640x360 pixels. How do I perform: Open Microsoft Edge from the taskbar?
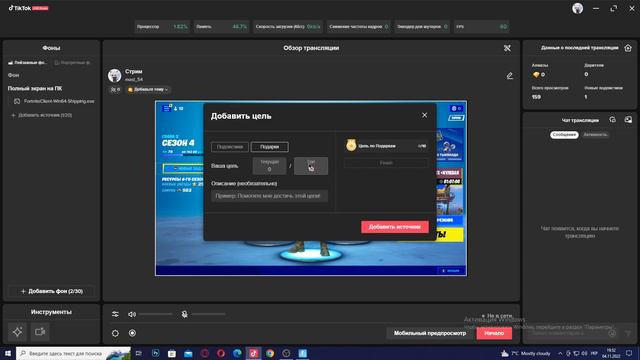click(237, 353)
